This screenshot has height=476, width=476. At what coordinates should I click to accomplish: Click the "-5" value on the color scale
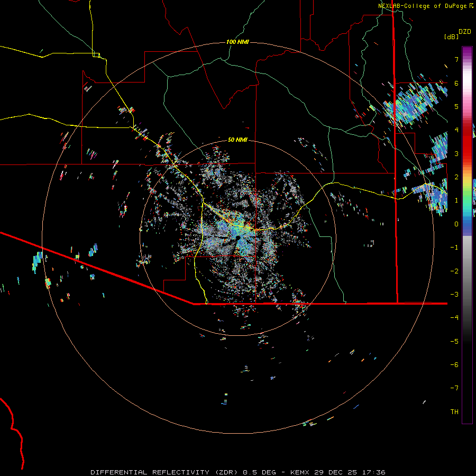pos(454,342)
